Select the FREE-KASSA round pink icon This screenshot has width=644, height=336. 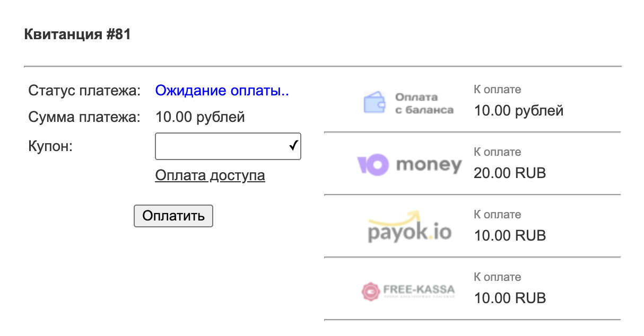[370, 290]
